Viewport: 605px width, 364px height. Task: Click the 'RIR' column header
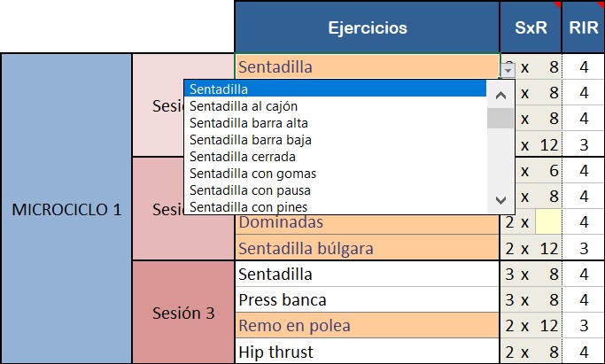click(x=584, y=27)
